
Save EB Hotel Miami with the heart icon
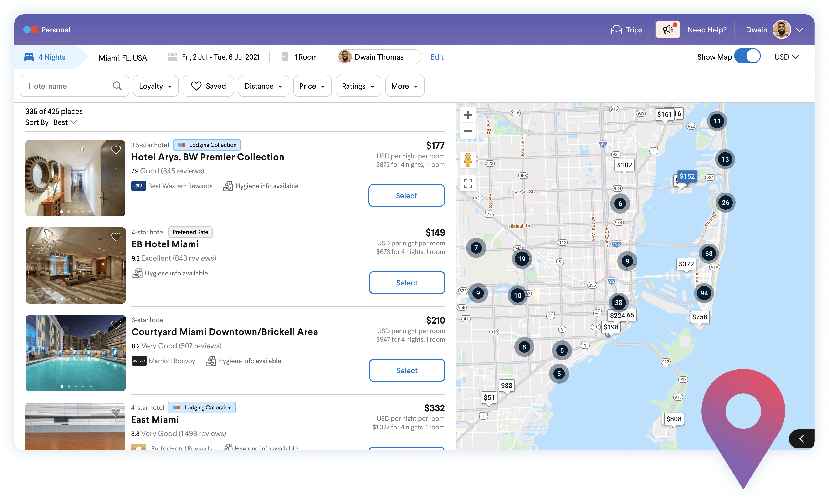[116, 237]
